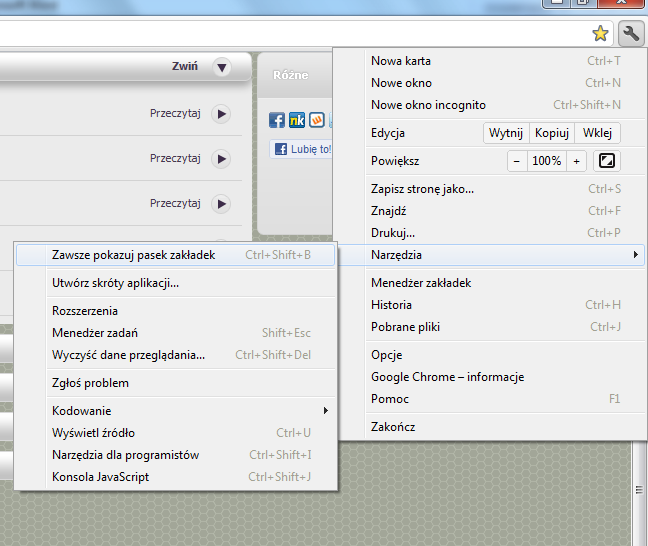Click the first Przeczytaj play arrow
This screenshot has width=648, height=546.
point(222,114)
